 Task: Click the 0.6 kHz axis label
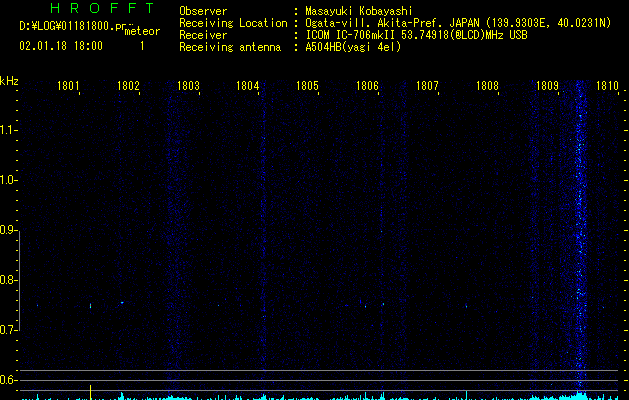tap(8, 380)
